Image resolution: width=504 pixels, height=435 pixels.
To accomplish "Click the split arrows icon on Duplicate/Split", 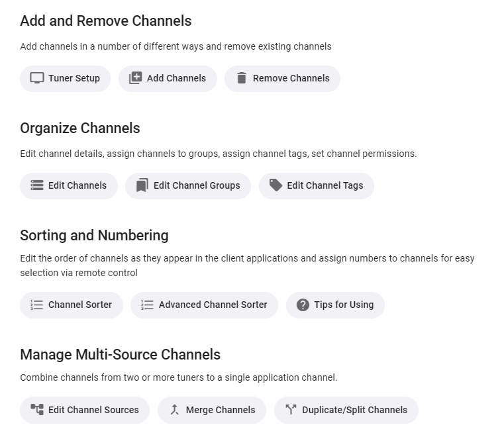I will point(291,410).
